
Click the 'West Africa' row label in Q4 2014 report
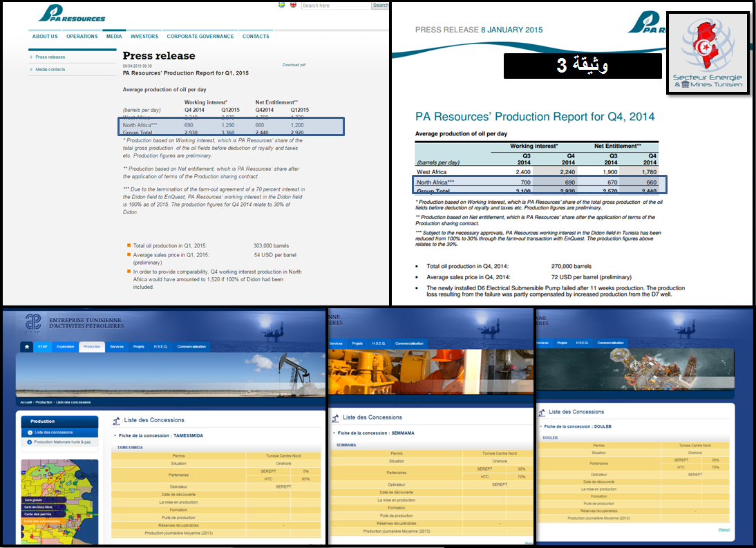[x=431, y=172]
